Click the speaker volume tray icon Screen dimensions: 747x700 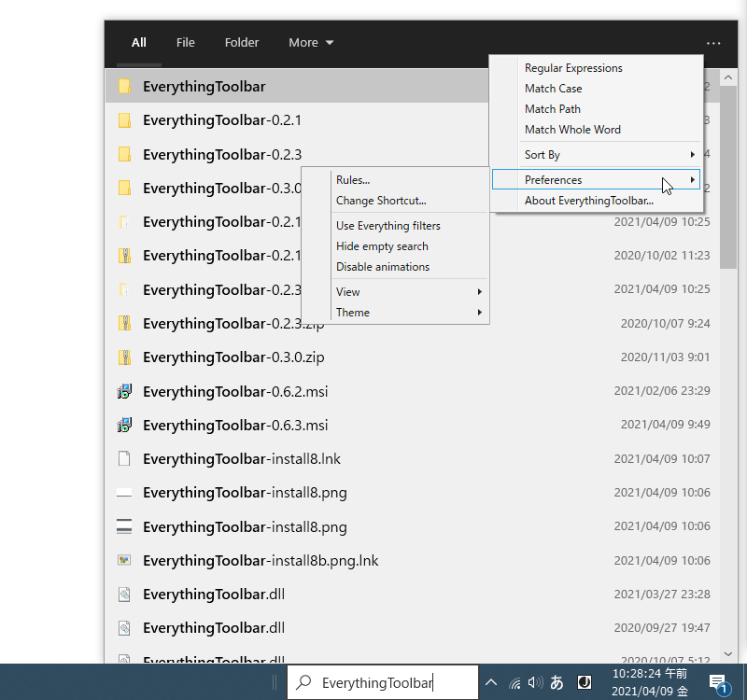tap(535, 683)
